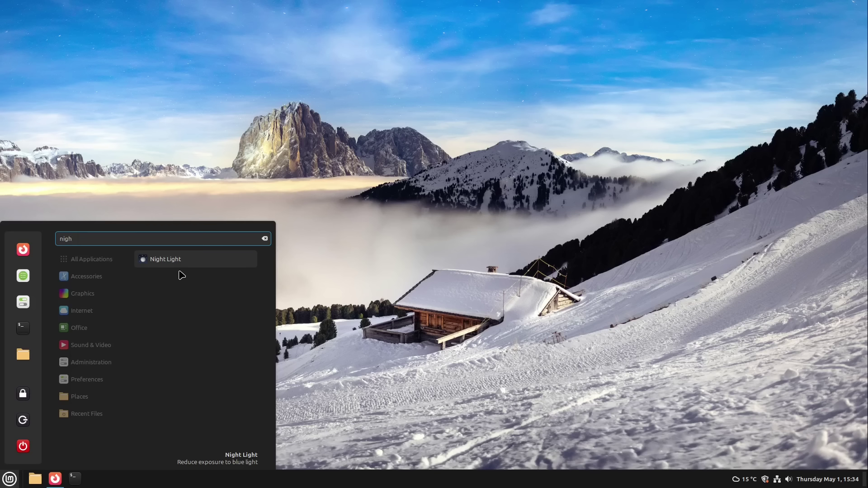868x488 pixels.
Task: Lock the screen
Action: 23,394
